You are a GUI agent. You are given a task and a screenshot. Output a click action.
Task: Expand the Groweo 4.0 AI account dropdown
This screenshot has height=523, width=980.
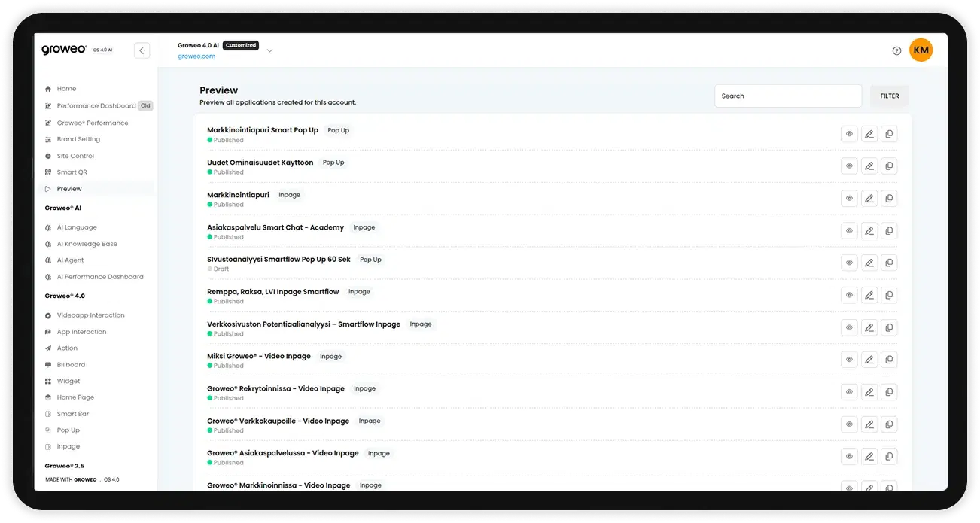(x=269, y=50)
